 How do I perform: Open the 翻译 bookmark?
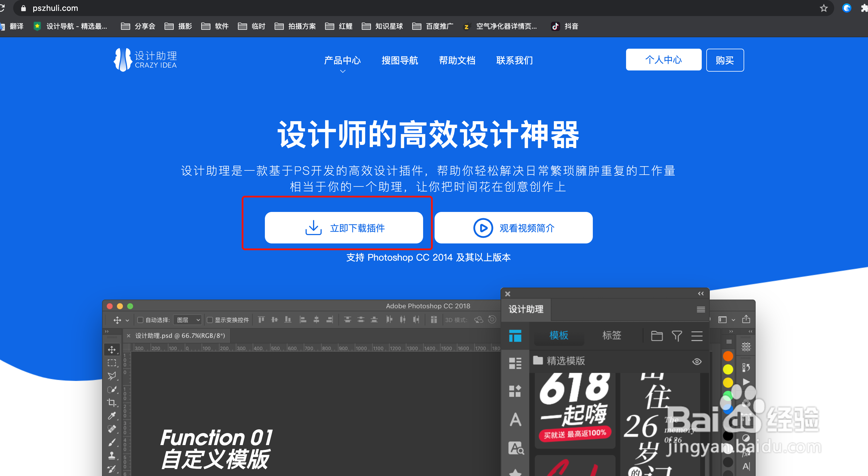[12, 26]
